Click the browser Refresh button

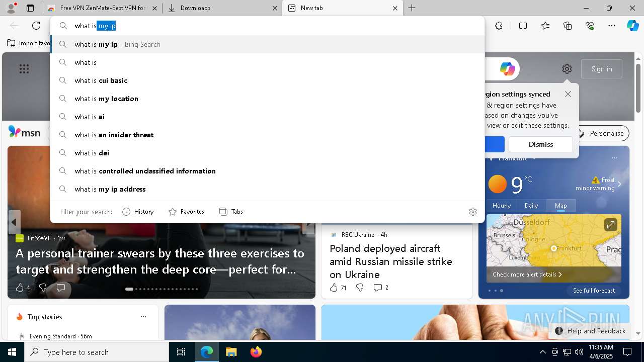(x=36, y=26)
